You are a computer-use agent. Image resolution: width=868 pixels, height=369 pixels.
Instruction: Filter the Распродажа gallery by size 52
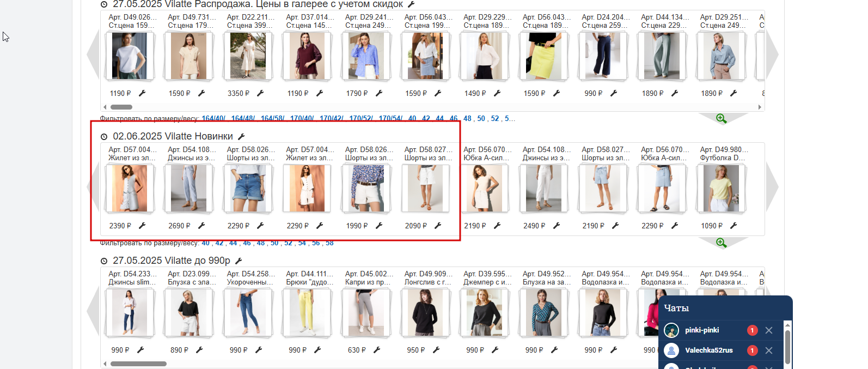click(494, 118)
